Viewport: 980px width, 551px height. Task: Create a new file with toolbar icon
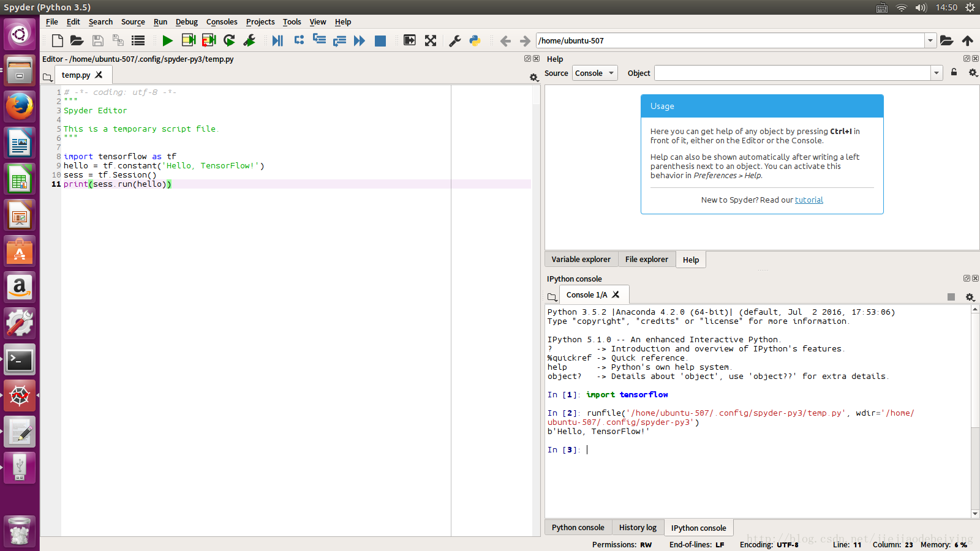[58, 40]
